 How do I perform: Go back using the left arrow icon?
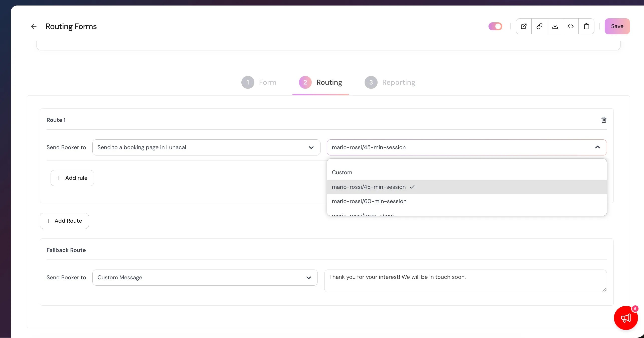tap(34, 26)
